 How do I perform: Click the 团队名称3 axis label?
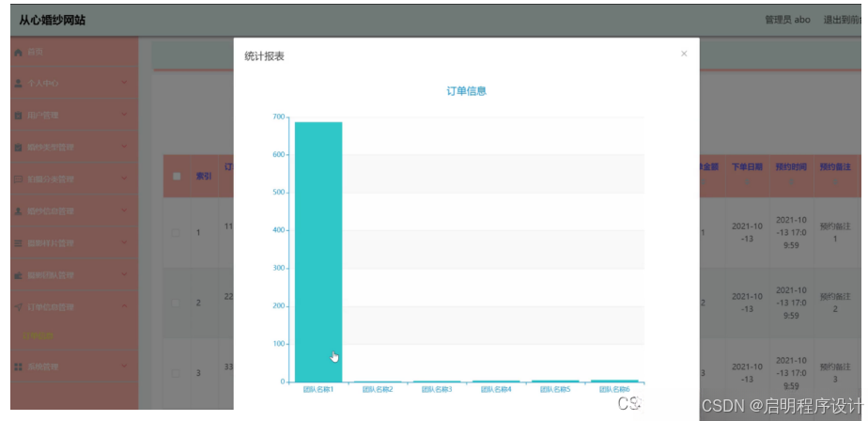coord(437,389)
